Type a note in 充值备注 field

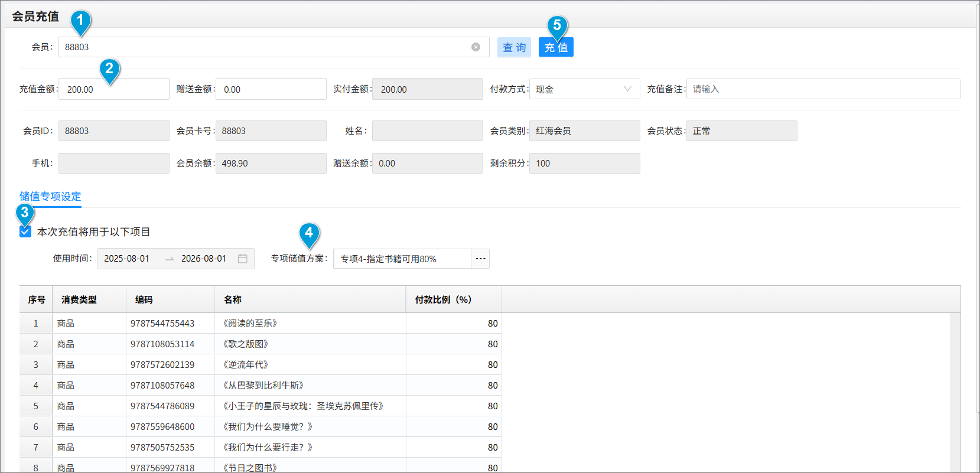tap(822, 89)
